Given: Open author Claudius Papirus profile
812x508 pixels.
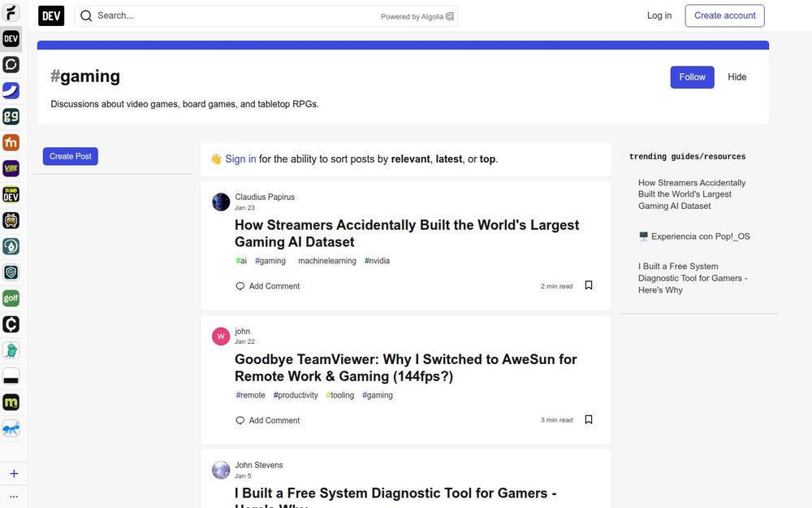Looking at the screenshot, I should coord(265,197).
